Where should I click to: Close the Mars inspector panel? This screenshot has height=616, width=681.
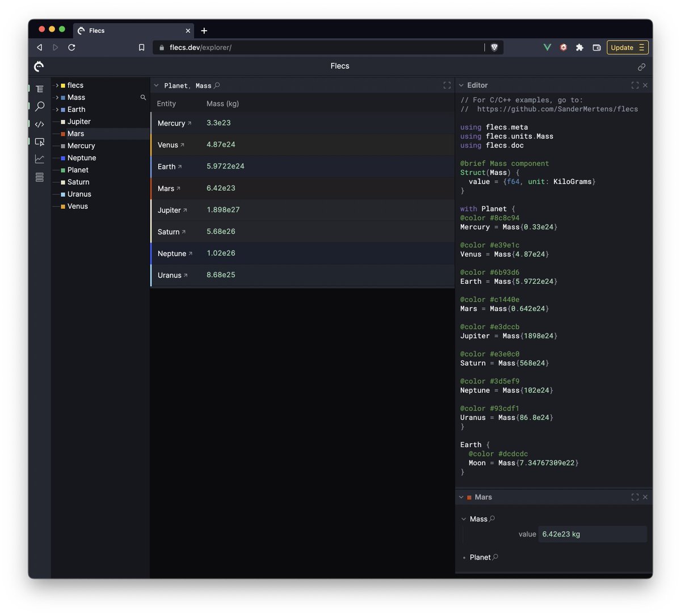click(645, 497)
